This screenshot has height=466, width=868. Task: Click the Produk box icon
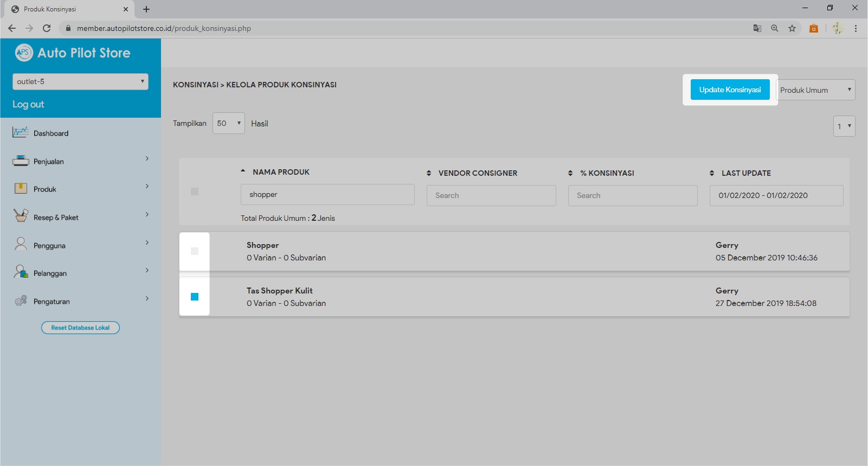[21, 189]
